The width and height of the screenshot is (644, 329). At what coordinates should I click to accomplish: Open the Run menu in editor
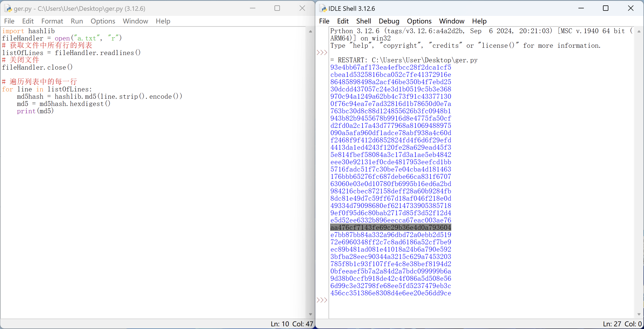click(77, 21)
